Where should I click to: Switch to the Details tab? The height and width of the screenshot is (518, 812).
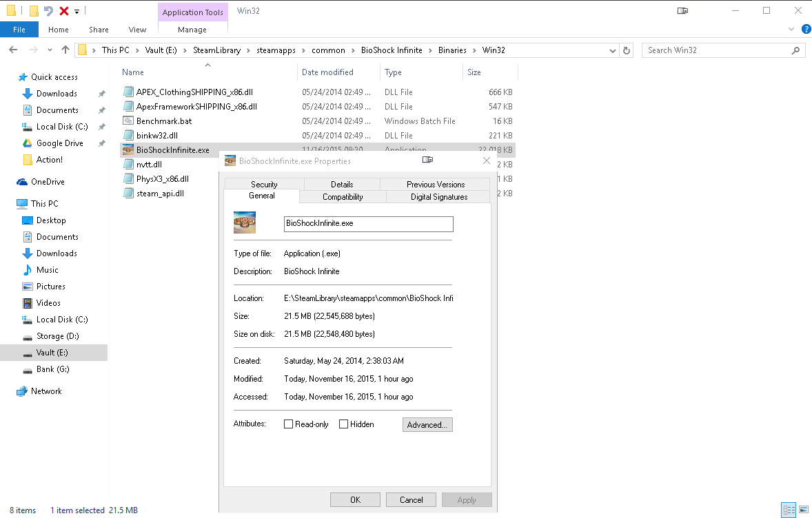(x=342, y=184)
